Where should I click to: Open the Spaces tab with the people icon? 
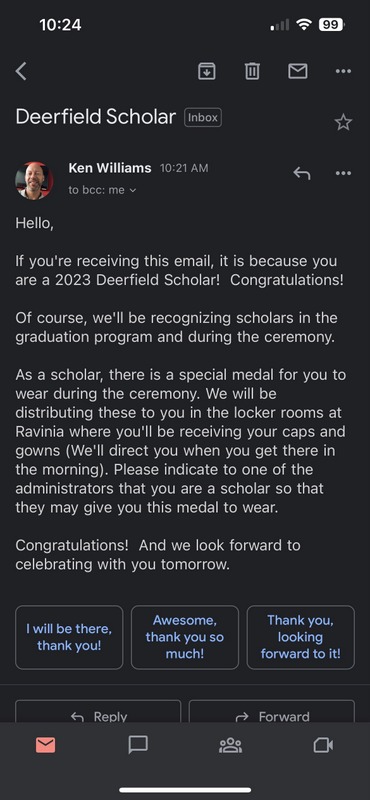point(231,745)
